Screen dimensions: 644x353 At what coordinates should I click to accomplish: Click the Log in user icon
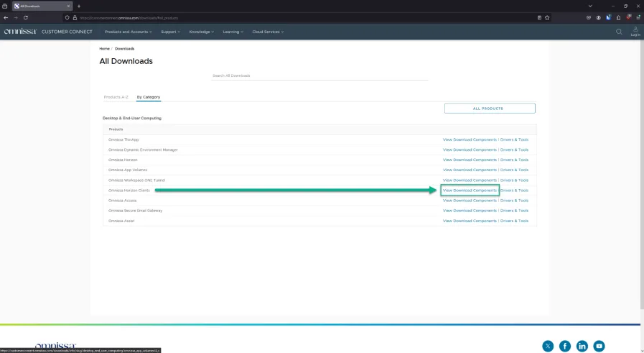click(635, 31)
